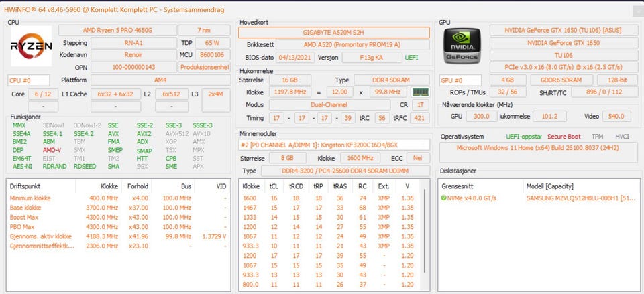The width and height of the screenshot is (644, 294).
Task: Click the green memory module icon
Action: point(421,92)
